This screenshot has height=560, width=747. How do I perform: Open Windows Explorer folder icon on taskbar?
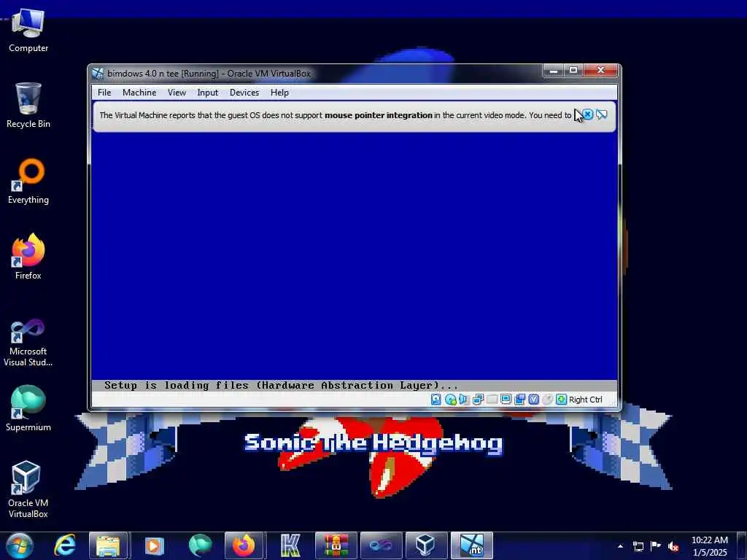click(109, 545)
